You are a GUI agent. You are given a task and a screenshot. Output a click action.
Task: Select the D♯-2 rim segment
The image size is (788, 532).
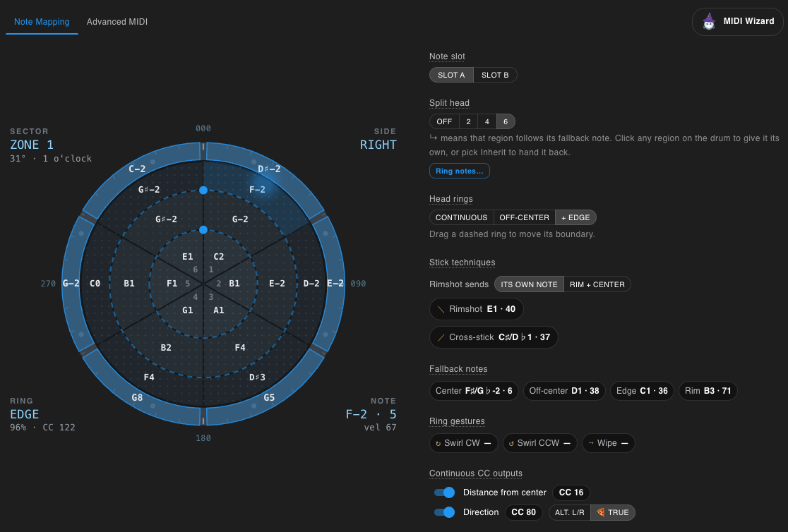(269, 169)
